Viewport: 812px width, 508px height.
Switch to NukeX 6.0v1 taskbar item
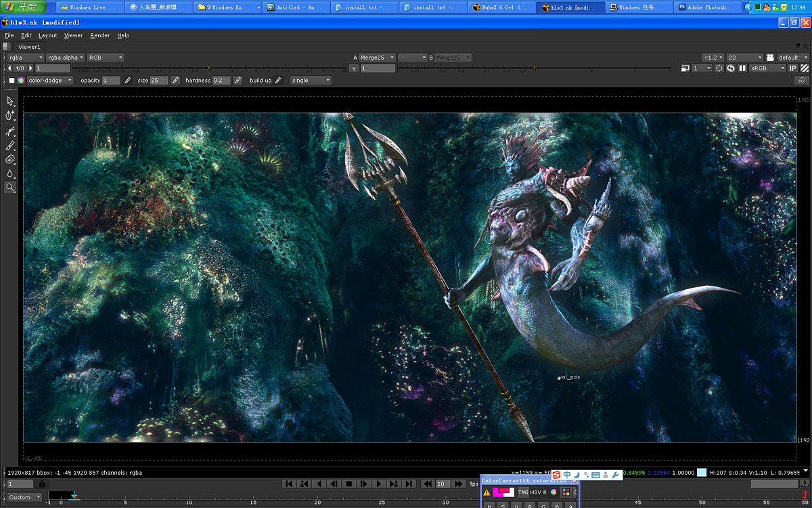pos(501,7)
